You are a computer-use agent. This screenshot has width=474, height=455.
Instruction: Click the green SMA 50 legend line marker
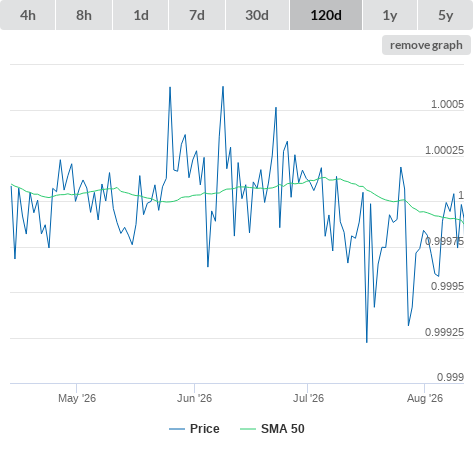[x=248, y=429]
